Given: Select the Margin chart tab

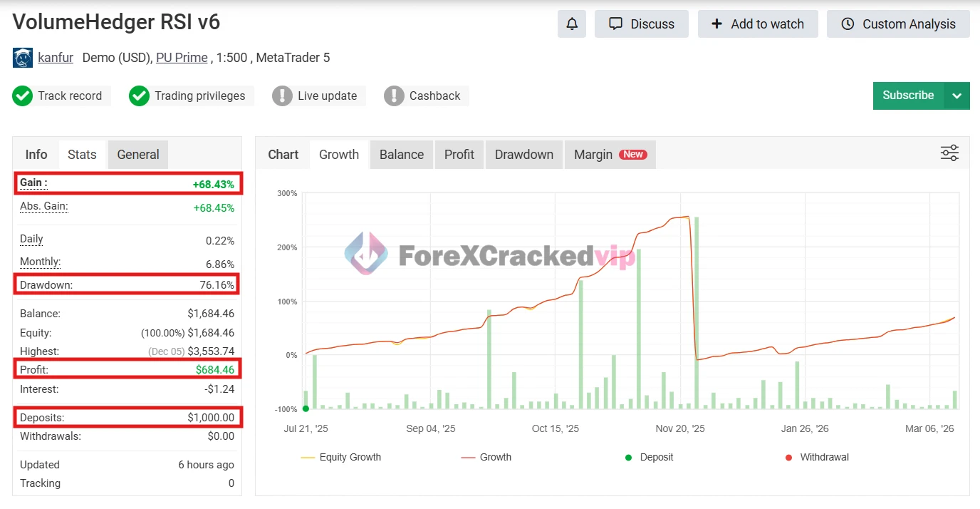Looking at the screenshot, I should [609, 155].
